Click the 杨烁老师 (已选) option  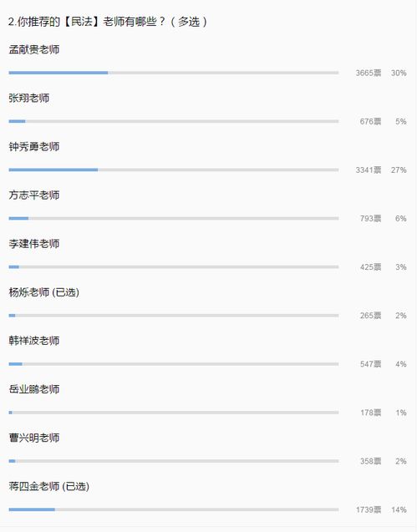(x=44, y=292)
